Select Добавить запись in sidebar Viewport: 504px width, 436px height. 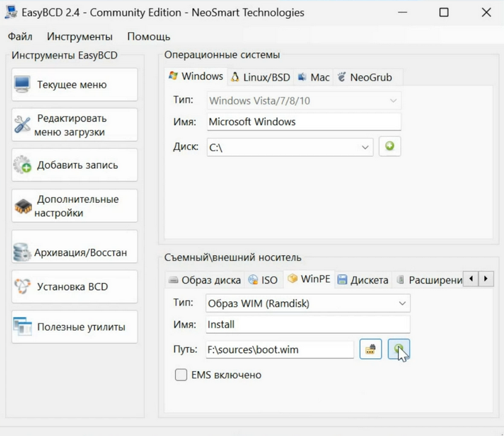pyautogui.click(x=74, y=165)
